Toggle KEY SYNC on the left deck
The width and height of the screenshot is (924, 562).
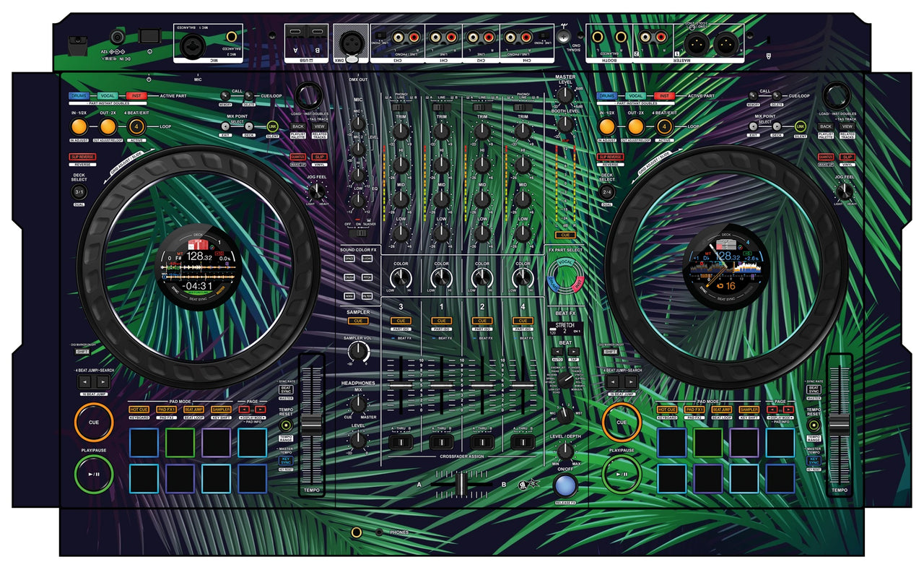[286, 460]
